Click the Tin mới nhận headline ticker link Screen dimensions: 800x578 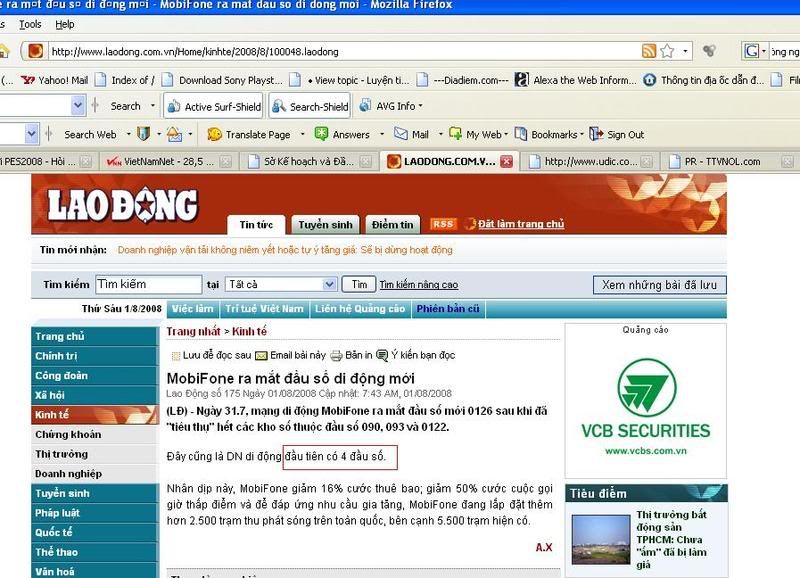(x=285, y=250)
